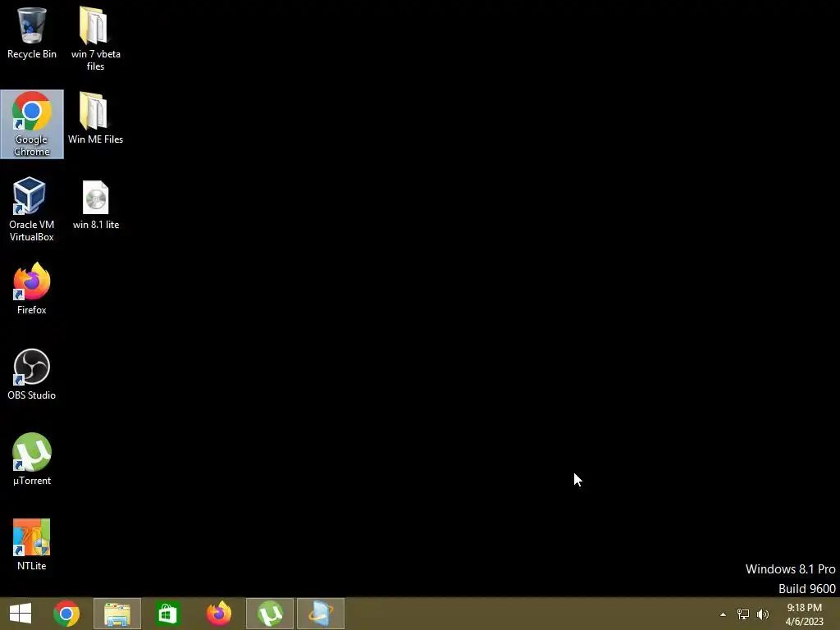Screen dimensions: 840x630
Task: Open File Explorer from the taskbar
Action: (117, 614)
